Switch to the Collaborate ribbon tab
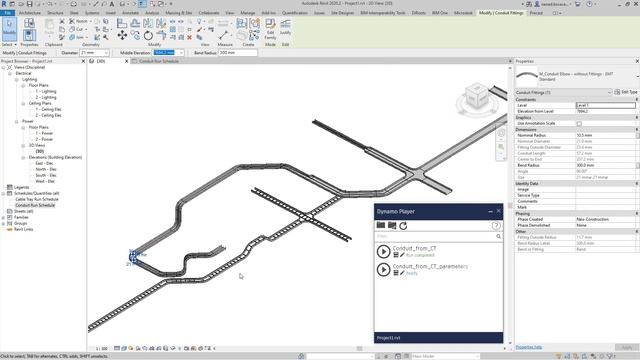 point(209,13)
